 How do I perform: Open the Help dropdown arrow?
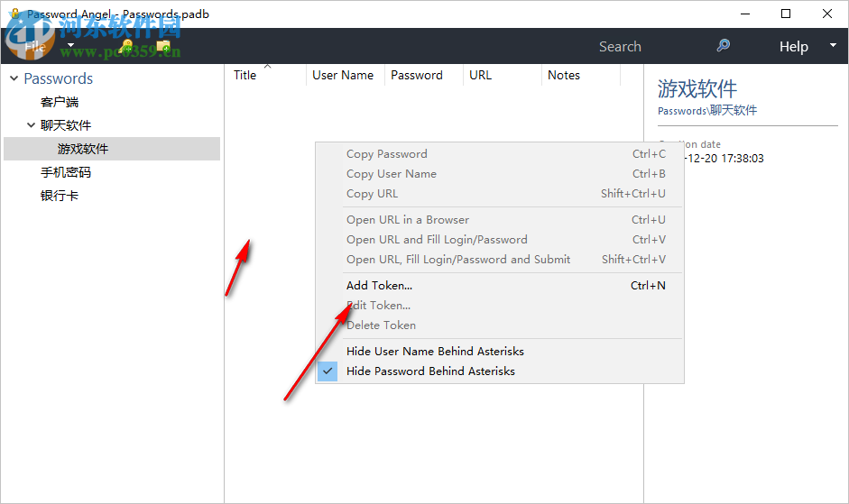click(x=832, y=46)
